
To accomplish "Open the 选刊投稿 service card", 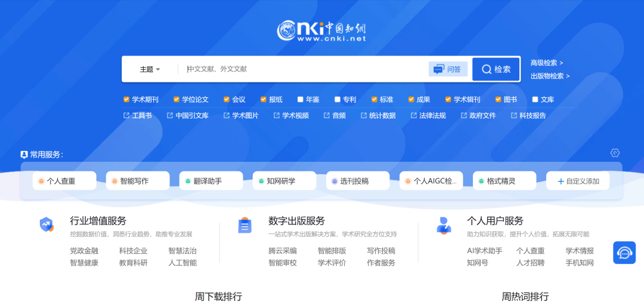I will click(x=358, y=181).
